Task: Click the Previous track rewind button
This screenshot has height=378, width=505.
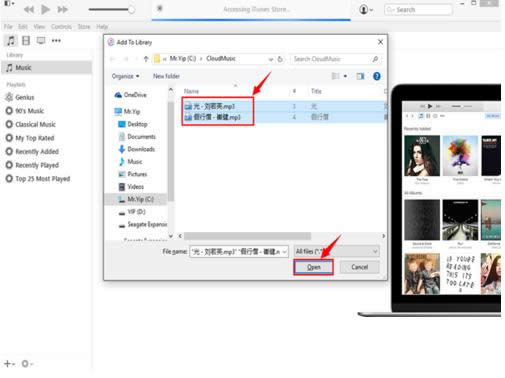Action: (29, 9)
